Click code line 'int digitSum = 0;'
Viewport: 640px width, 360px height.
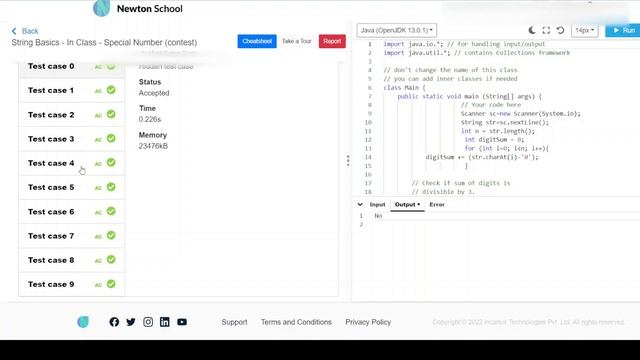pyautogui.click(x=494, y=140)
